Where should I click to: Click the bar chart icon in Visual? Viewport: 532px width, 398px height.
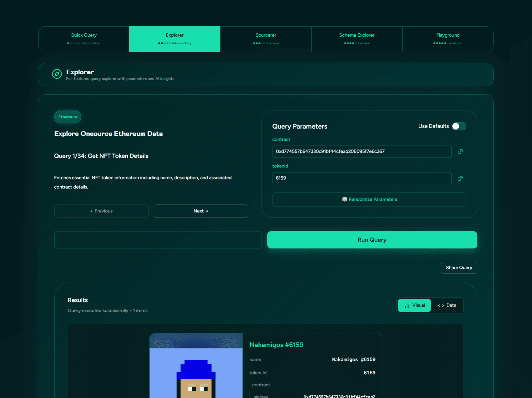coord(407,305)
